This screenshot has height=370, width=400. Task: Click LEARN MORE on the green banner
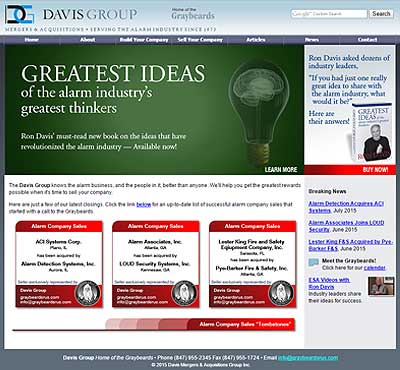[x=281, y=170]
